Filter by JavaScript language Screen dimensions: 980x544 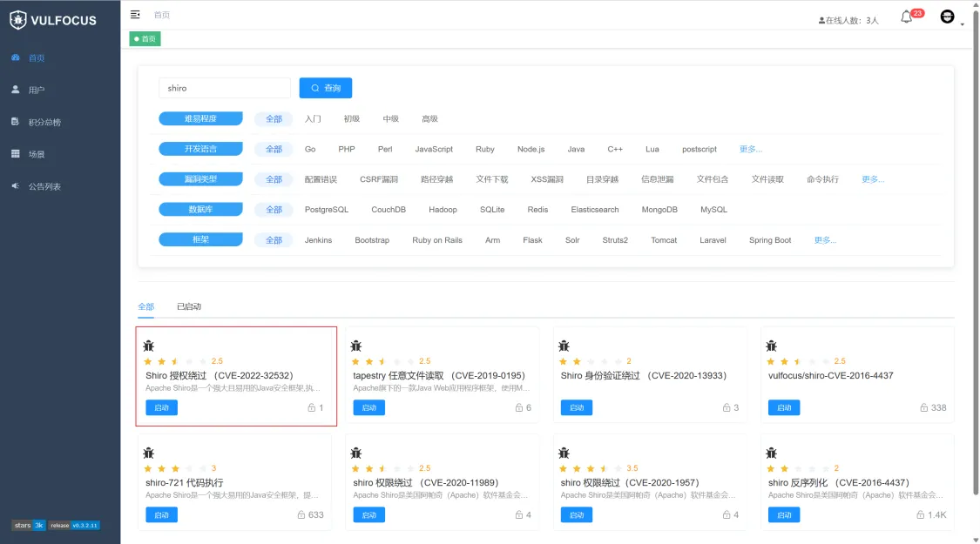434,149
